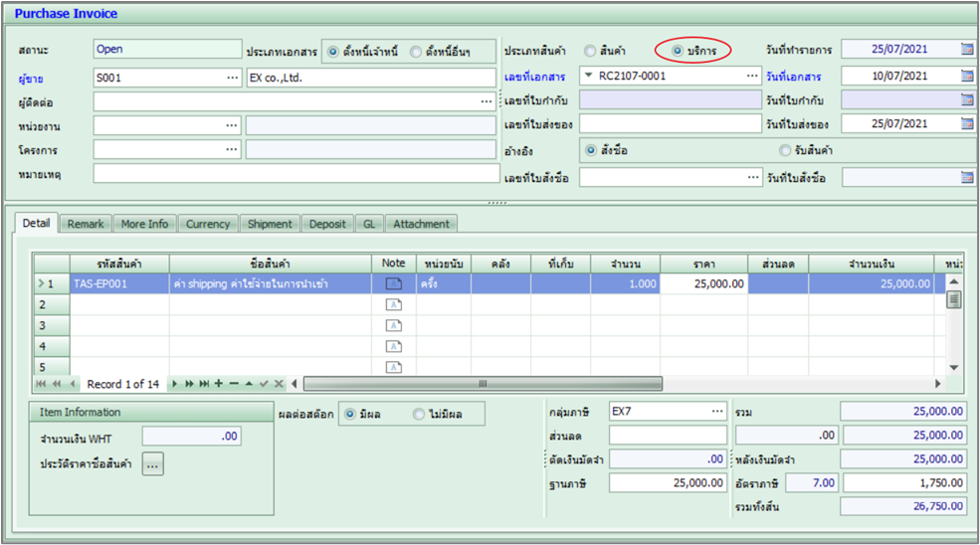Open tax group EX7 lookup ellipsis
Screen dimensions: 980x545
click(x=716, y=411)
